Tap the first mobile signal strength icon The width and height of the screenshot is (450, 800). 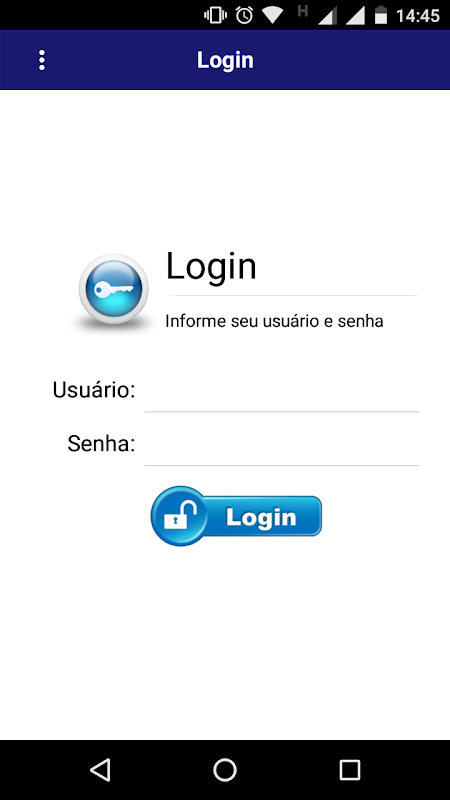[328, 16]
